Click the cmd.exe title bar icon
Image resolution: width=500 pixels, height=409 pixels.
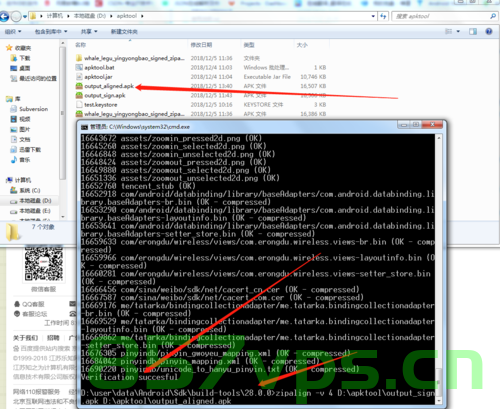(x=85, y=127)
